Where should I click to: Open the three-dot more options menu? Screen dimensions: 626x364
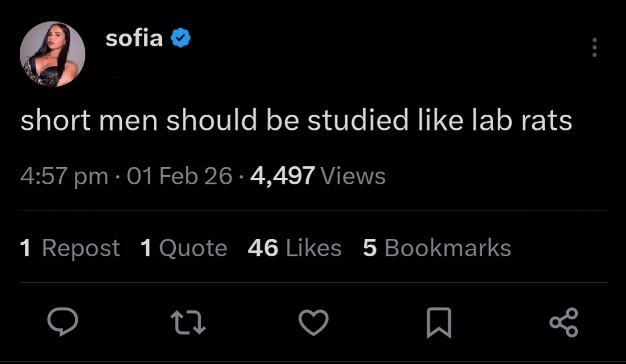(594, 48)
